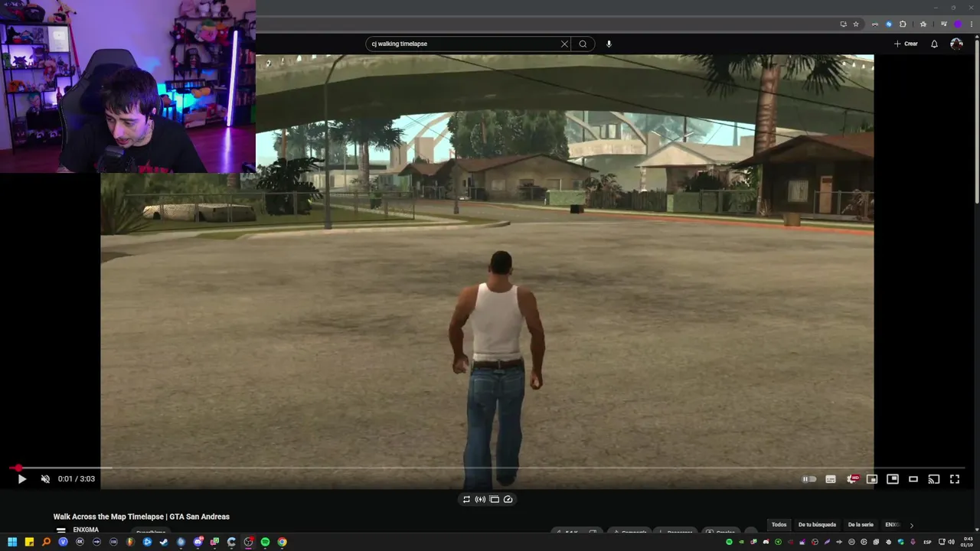
Task: Open YouTube notifications bell
Action: (x=934, y=44)
